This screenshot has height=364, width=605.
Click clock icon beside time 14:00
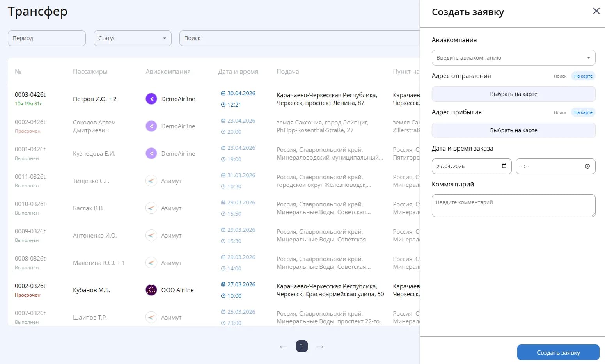pos(223,268)
